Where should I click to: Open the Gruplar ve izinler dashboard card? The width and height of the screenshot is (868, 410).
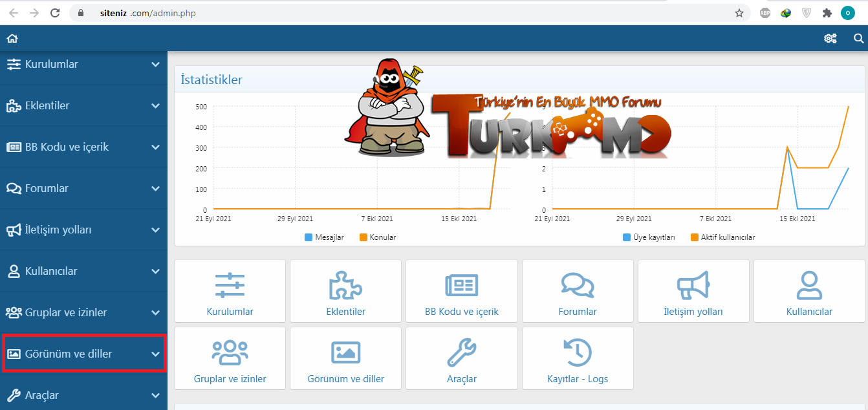(230, 358)
